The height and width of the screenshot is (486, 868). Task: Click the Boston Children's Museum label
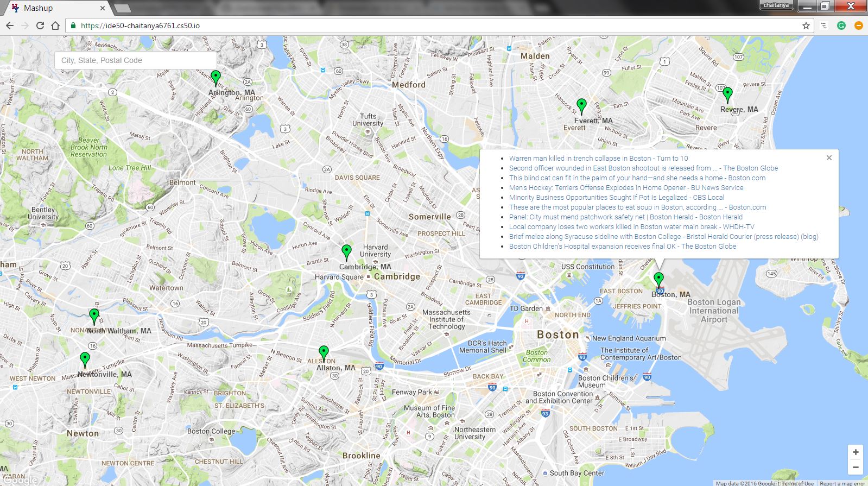[605, 381]
